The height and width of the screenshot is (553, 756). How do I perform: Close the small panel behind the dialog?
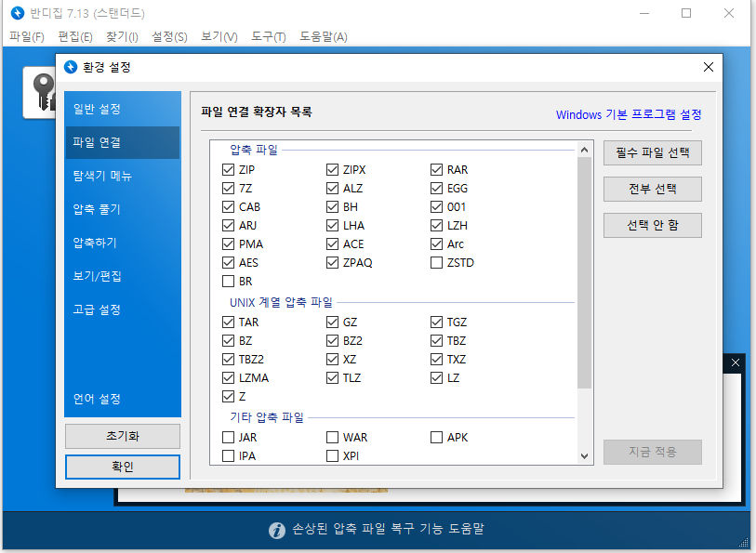coord(735,362)
